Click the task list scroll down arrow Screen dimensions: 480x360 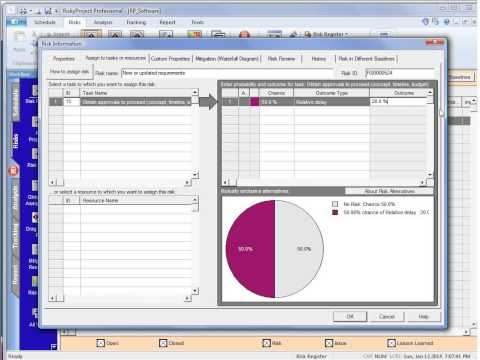click(195, 174)
